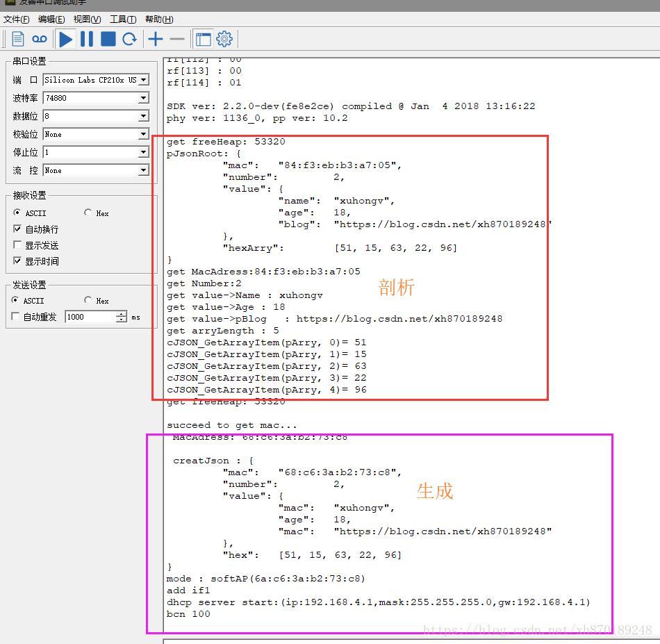Expand the flow control 流控 None dropdown

point(144,170)
